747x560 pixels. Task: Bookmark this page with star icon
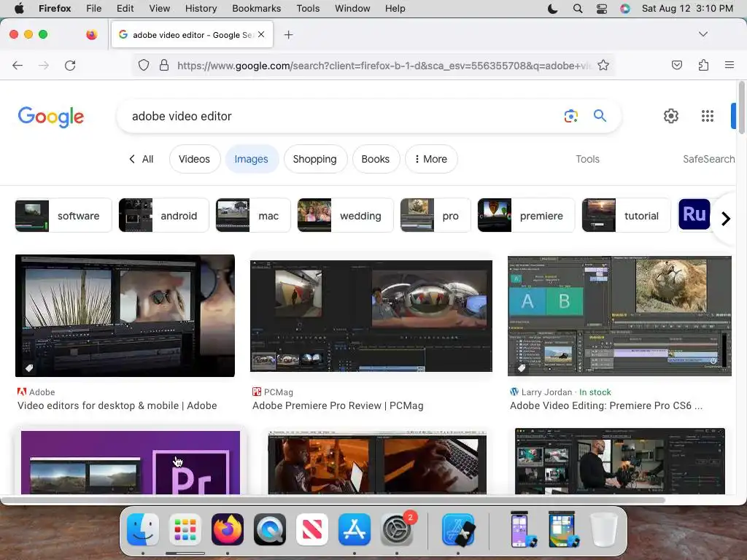[x=603, y=65]
